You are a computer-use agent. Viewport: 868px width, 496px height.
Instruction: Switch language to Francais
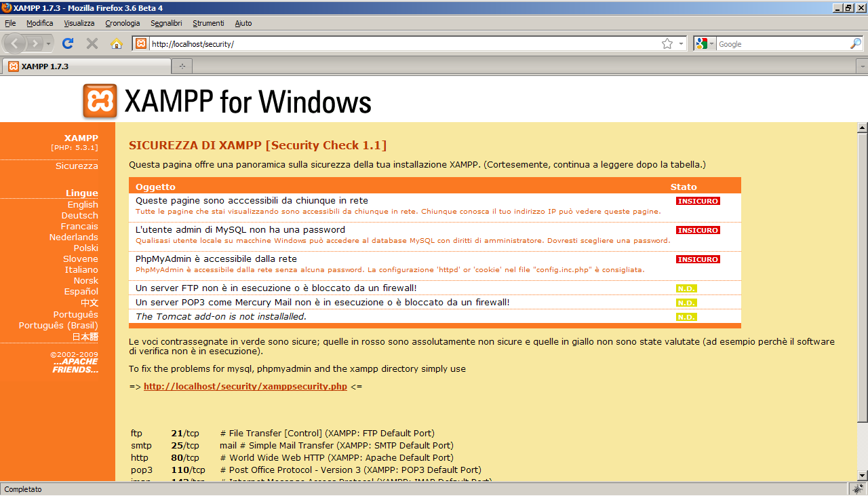coord(79,226)
